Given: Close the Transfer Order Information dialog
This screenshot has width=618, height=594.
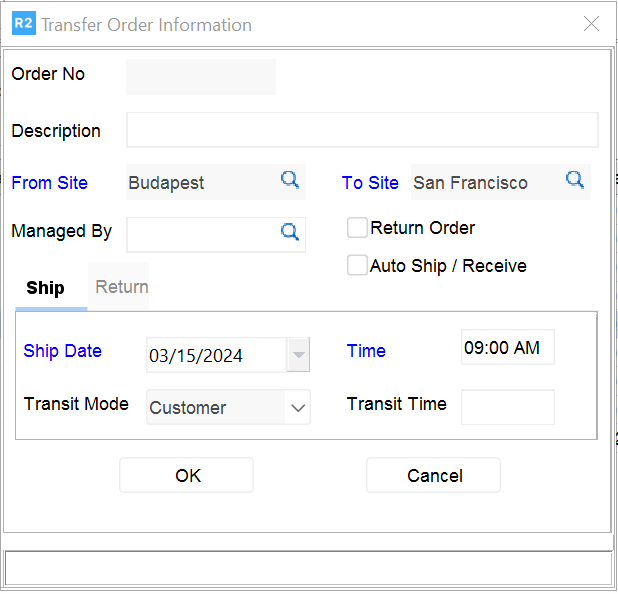Looking at the screenshot, I should pyautogui.click(x=592, y=24).
